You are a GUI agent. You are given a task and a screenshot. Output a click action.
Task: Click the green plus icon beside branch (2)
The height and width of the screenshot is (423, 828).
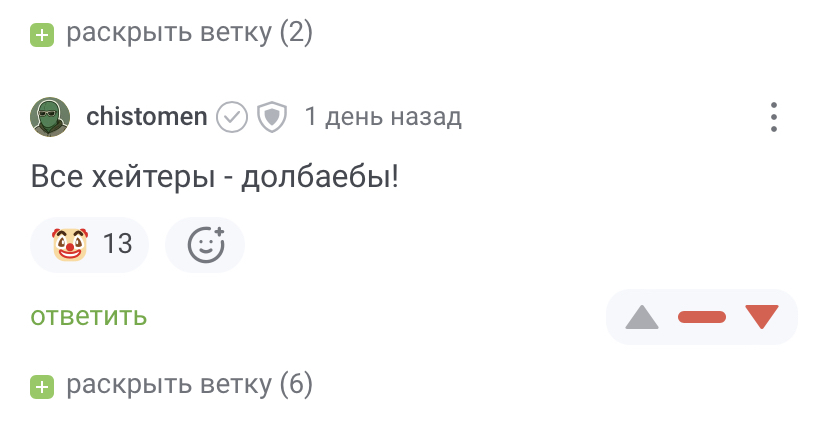(x=41, y=35)
